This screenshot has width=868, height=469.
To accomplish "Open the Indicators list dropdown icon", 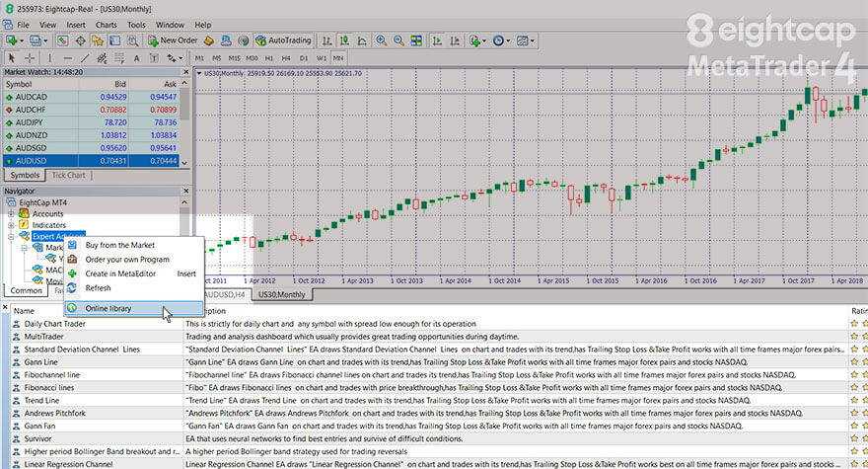I will coord(475,40).
